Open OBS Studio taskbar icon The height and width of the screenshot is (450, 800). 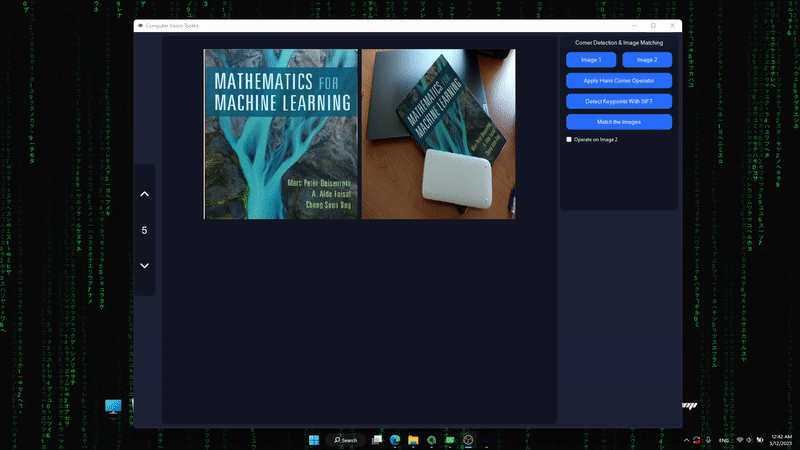click(468, 440)
